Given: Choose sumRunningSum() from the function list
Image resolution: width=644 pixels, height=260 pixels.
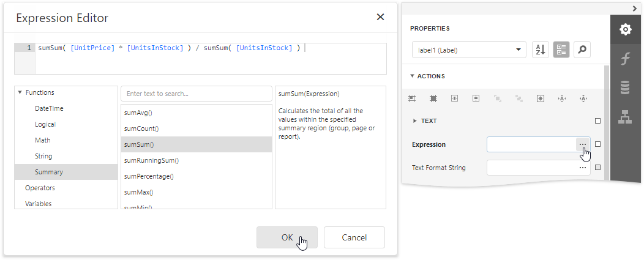Looking at the screenshot, I should [x=151, y=160].
